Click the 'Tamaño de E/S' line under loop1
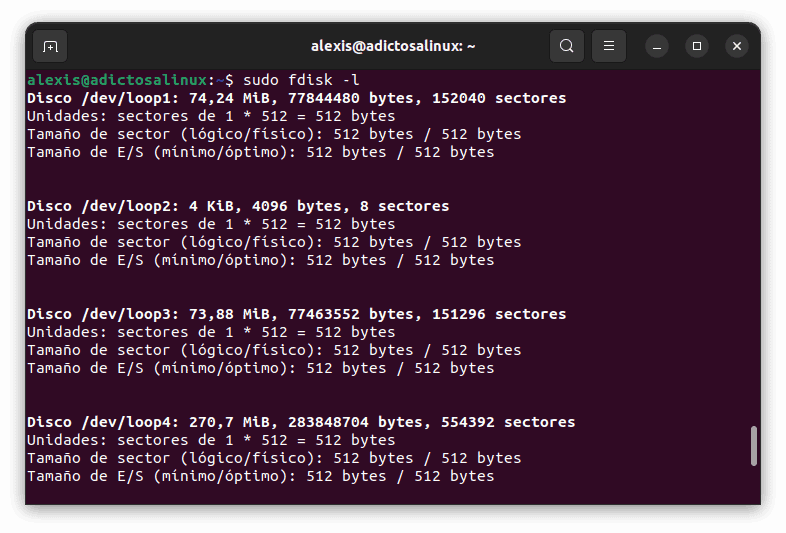 pos(260,152)
